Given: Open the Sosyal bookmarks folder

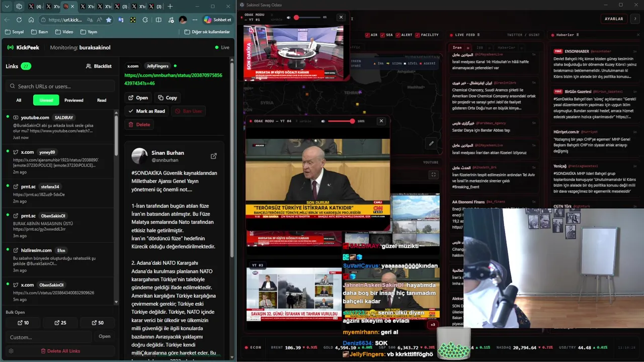Looking at the screenshot, I should (14, 32).
